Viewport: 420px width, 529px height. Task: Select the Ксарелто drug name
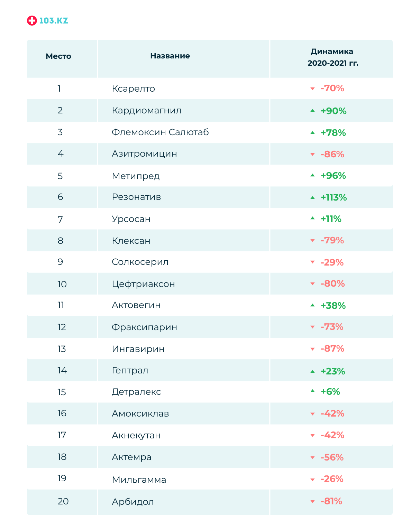click(133, 89)
